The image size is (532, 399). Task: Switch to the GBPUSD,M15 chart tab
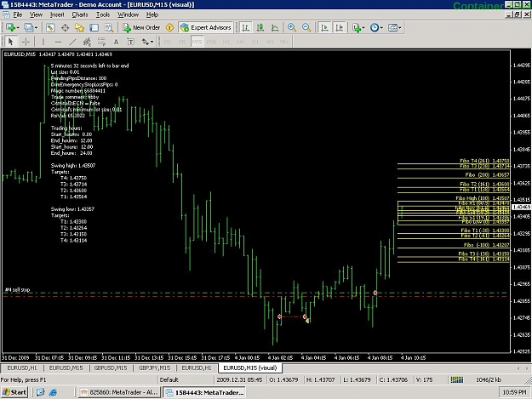[111, 368]
